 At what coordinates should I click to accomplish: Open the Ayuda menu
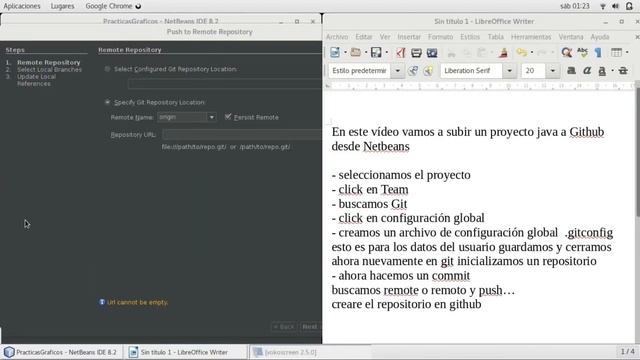(x=600, y=37)
